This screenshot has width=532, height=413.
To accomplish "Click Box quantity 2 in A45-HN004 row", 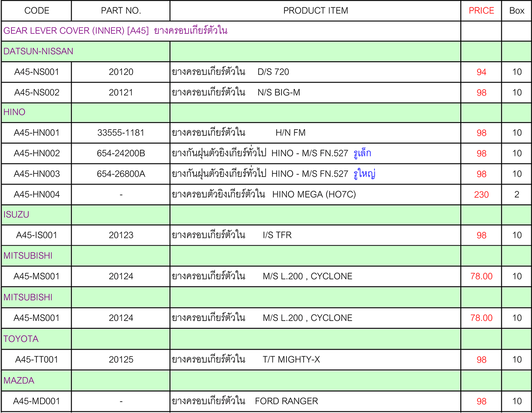I will [517, 195].
